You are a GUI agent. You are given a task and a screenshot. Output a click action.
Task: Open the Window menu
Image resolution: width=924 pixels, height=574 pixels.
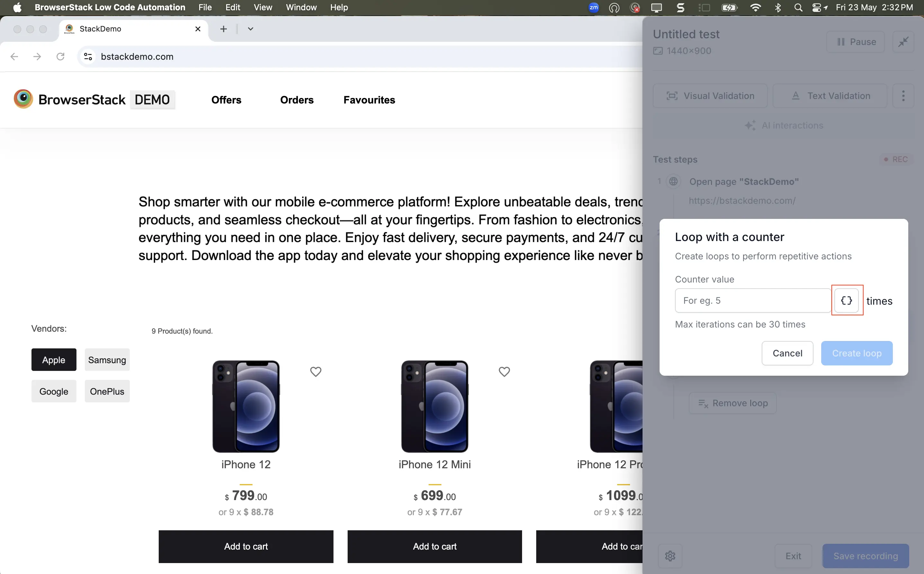tap(301, 7)
